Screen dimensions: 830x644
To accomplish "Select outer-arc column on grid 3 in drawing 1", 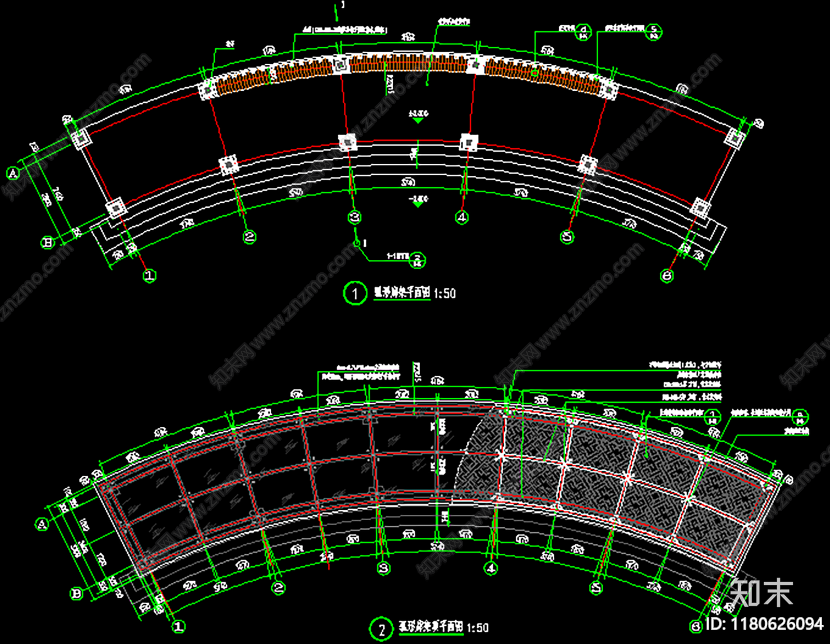I will [341, 65].
